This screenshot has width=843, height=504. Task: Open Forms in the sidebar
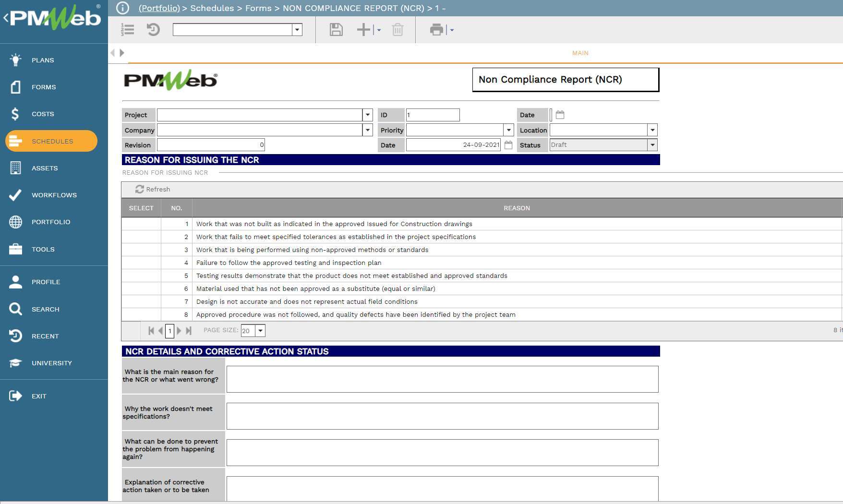(44, 87)
